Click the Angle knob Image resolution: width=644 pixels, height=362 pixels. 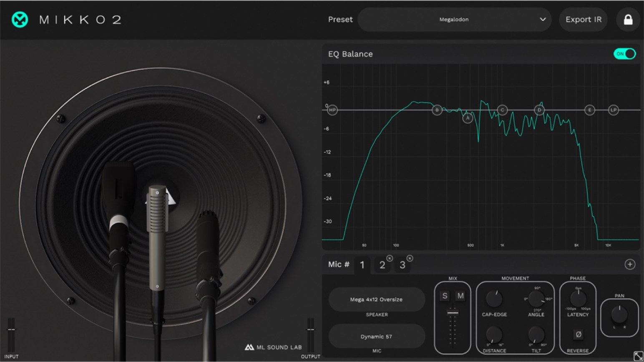pos(536,299)
